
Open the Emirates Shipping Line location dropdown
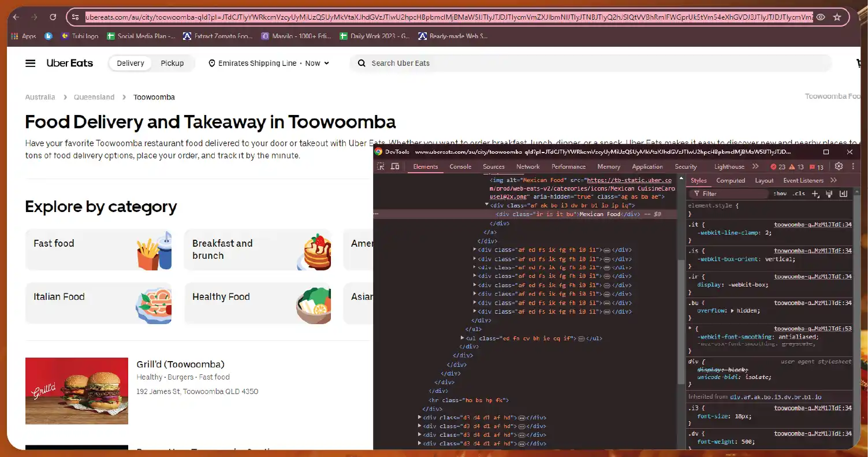click(x=269, y=63)
